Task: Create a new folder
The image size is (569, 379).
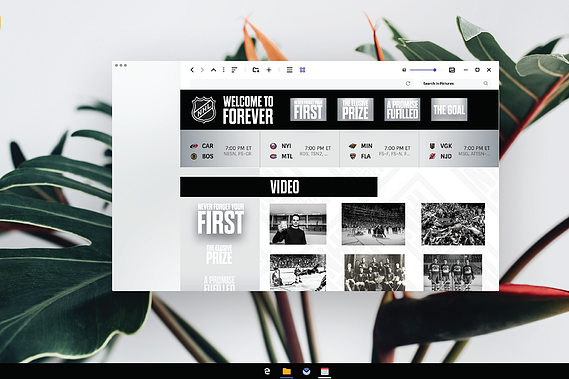Action: pos(256,70)
